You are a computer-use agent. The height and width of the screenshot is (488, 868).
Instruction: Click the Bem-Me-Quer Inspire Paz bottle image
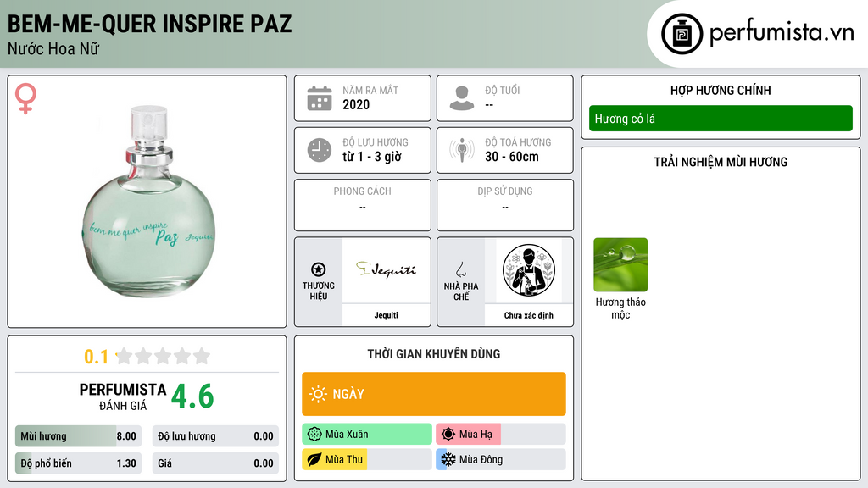click(147, 202)
